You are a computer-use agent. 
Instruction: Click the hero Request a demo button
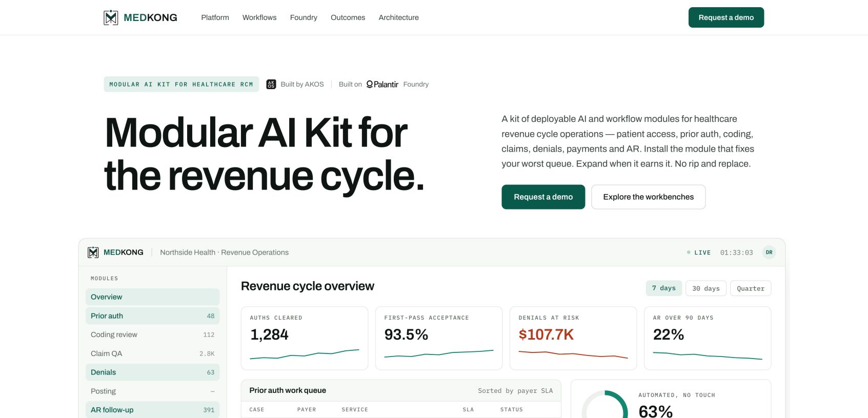coord(543,197)
